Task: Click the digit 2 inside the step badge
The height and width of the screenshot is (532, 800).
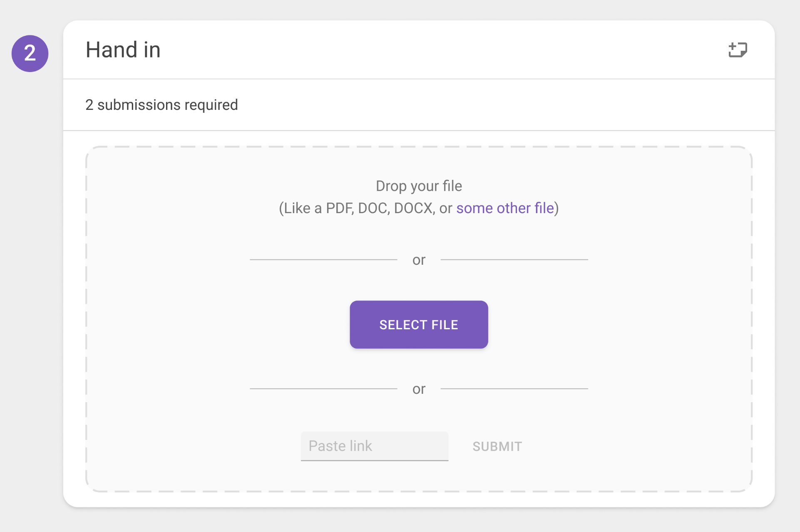Action: pos(30,53)
